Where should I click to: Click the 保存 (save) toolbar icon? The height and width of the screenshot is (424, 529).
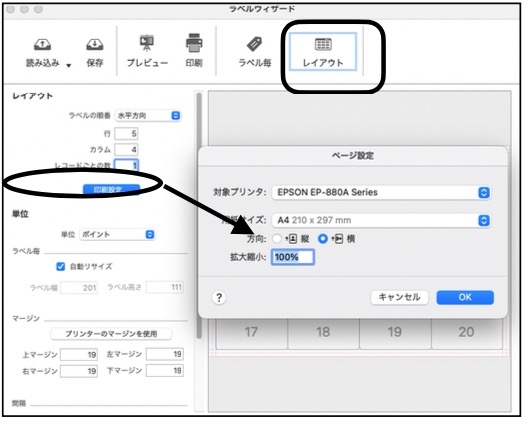pyautogui.click(x=95, y=45)
